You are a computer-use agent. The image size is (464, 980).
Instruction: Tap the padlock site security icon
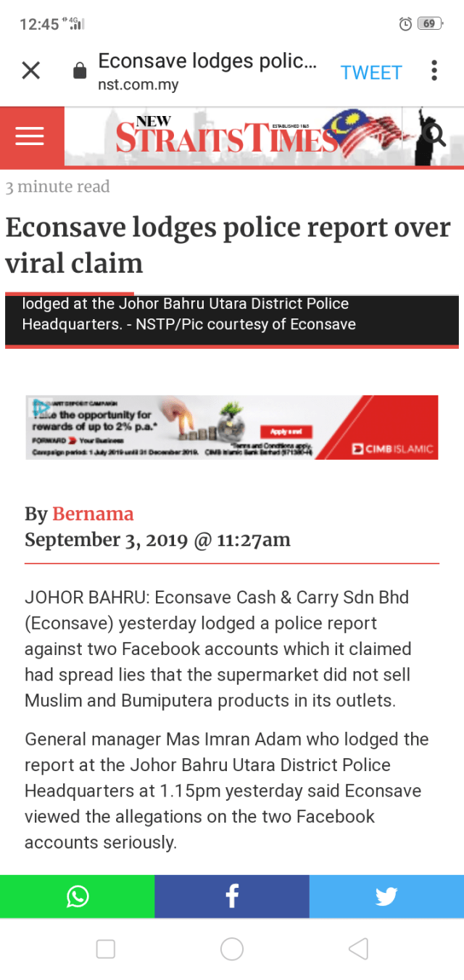pyautogui.click(x=80, y=71)
